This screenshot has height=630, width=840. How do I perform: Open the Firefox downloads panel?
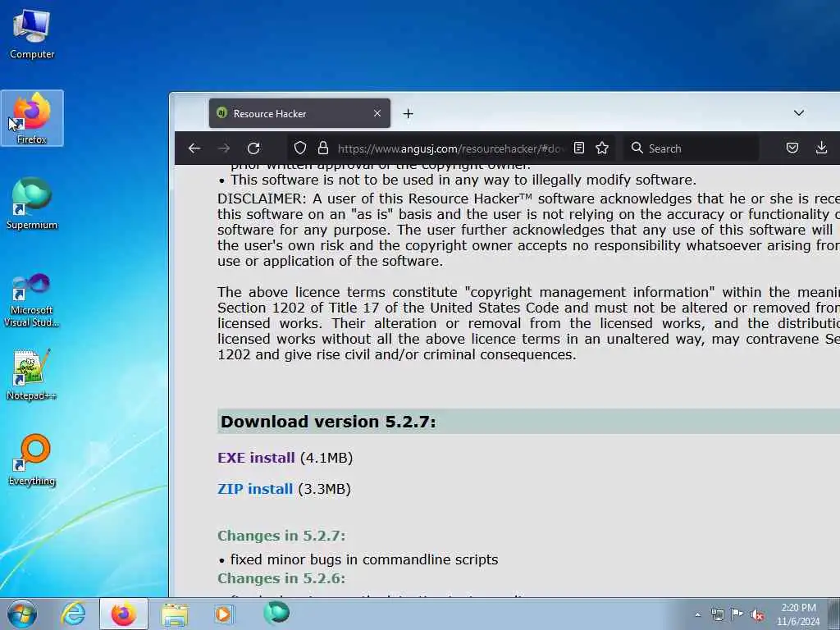(821, 148)
